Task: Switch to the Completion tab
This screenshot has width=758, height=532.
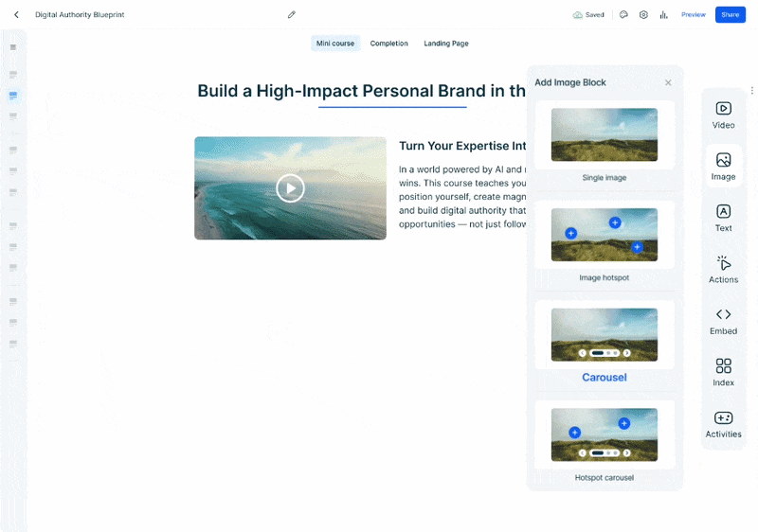Action: pos(388,44)
